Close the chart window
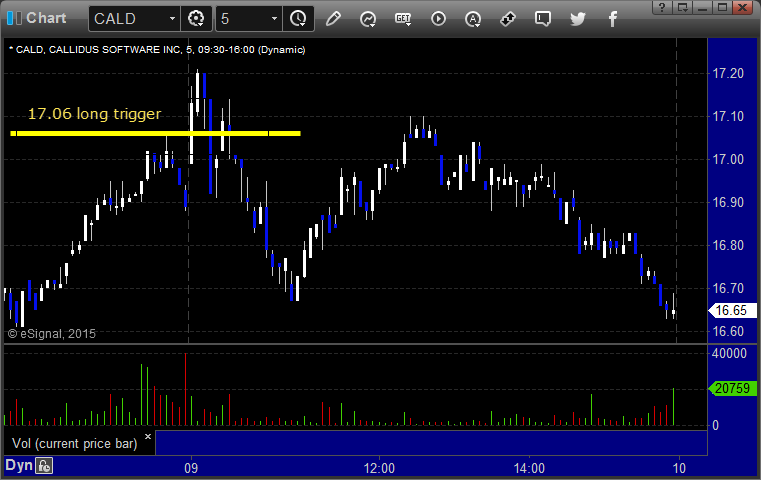The width and height of the screenshot is (761, 480). 743,7
